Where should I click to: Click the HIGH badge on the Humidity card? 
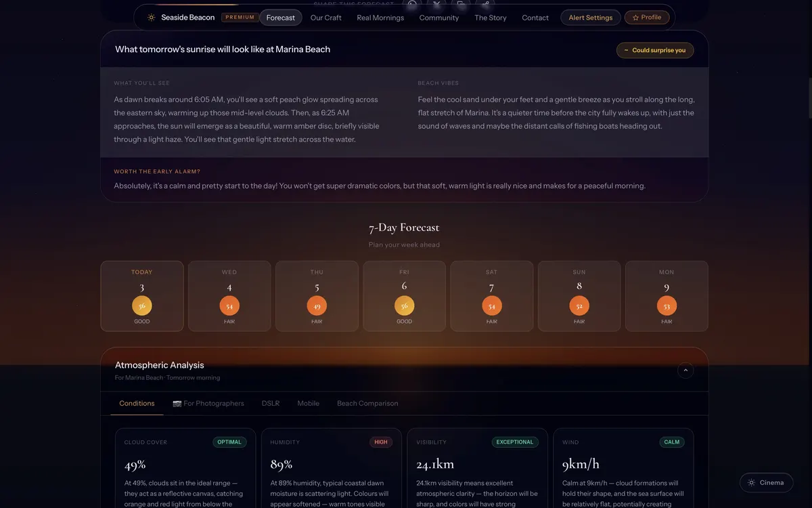point(381,442)
